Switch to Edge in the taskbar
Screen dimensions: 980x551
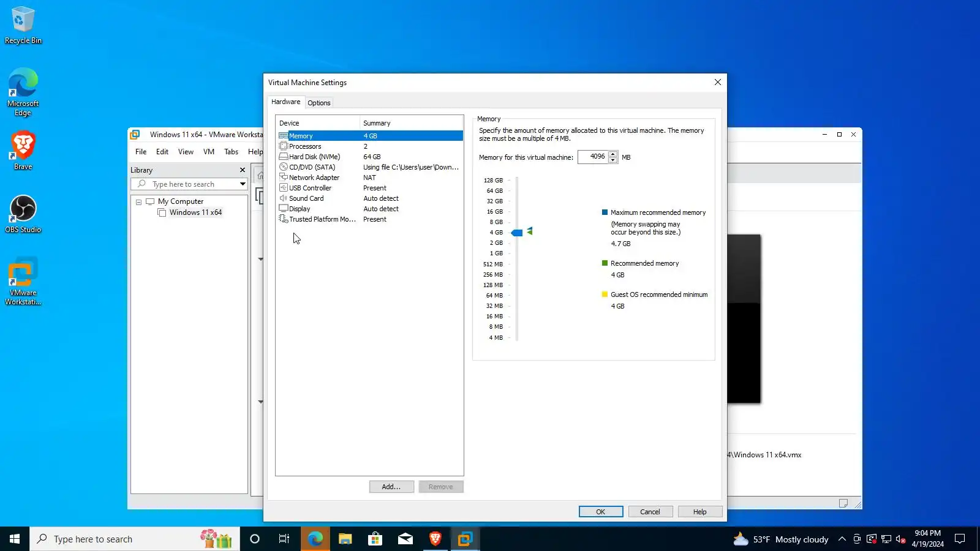[315, 539]
